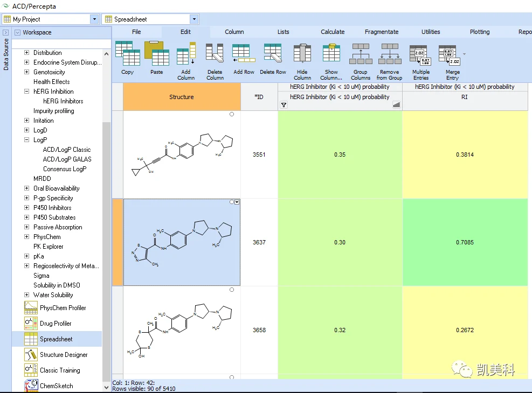532x393 pixels.
Task: Select Consensus LogP in the tree
Action: (65, 169)
